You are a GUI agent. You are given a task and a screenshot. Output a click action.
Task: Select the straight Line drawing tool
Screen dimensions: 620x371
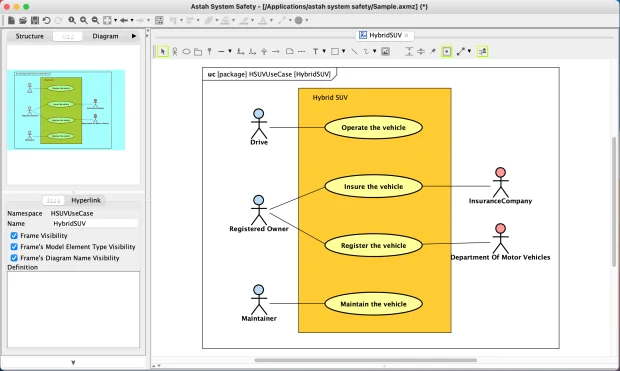click(x=354, y=51)
